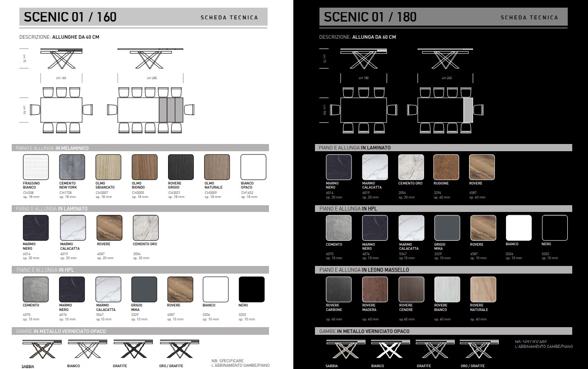Choose the Bianco Opaco melamine swatch
Viewport: 588px width, 369px height.
(253, 167)
